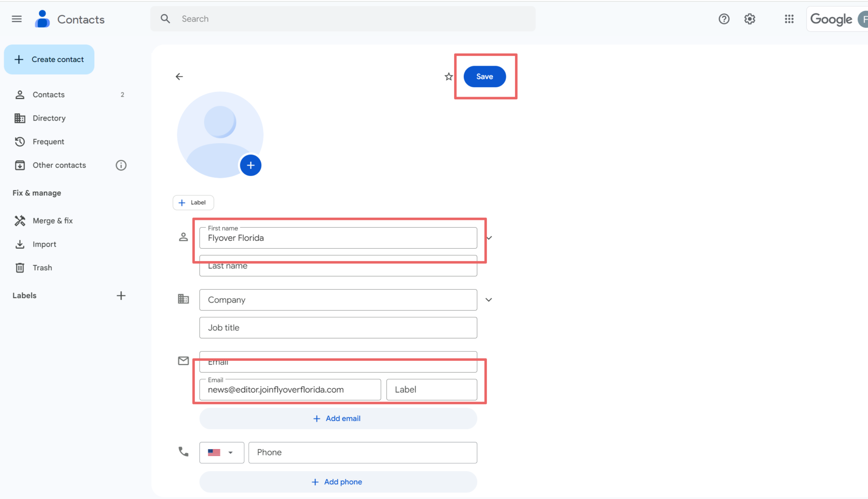This screenshot has width=868, height=499.
Task: Open the main menu hamburger icon
Action: point(17,19)
